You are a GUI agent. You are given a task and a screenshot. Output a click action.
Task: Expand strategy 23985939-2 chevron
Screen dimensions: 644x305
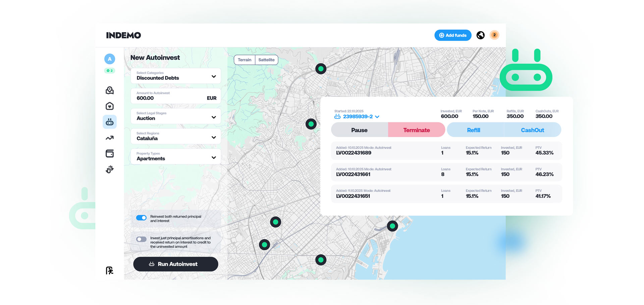point(377,117)
